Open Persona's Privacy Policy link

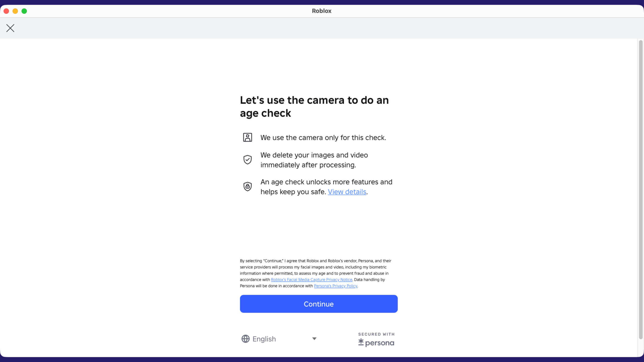[x=335, y=286]
